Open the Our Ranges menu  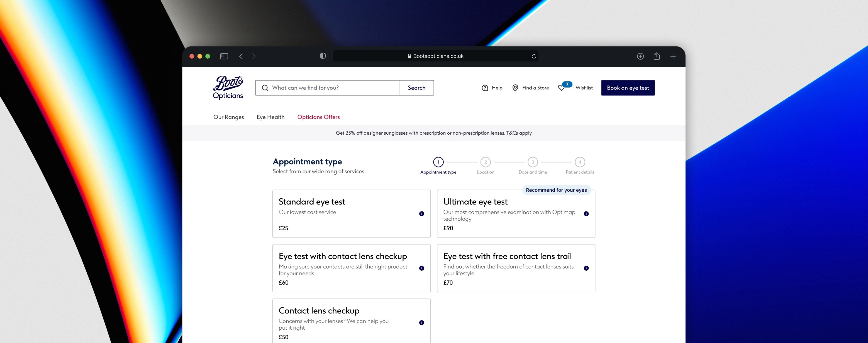[x=228, y=117]
